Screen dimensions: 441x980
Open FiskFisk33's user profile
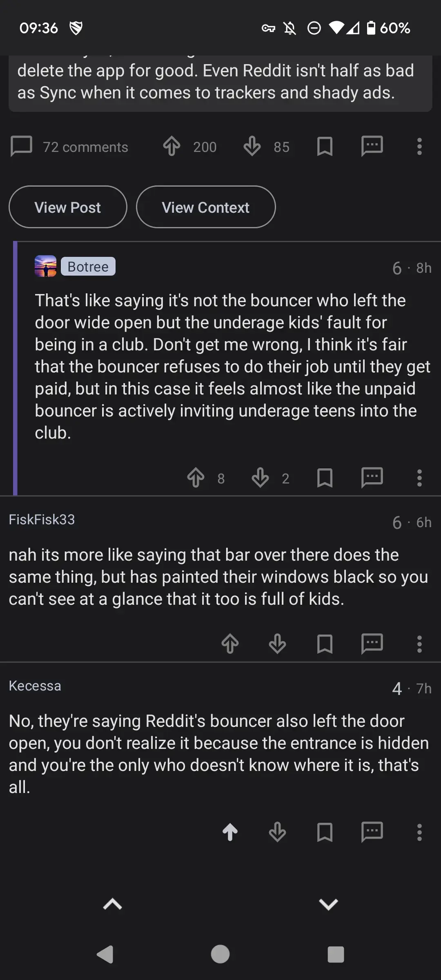[42, 519]
